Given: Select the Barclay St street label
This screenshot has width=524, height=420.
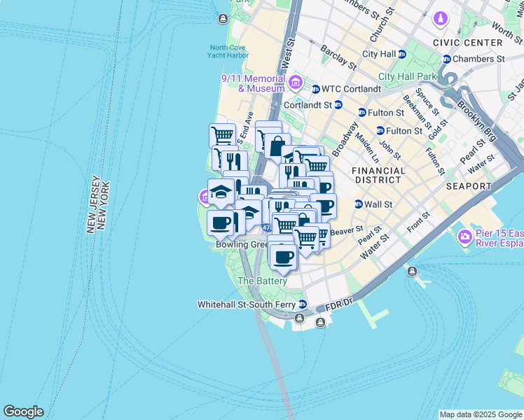Looking at the screenshot, I should point(338,57).
